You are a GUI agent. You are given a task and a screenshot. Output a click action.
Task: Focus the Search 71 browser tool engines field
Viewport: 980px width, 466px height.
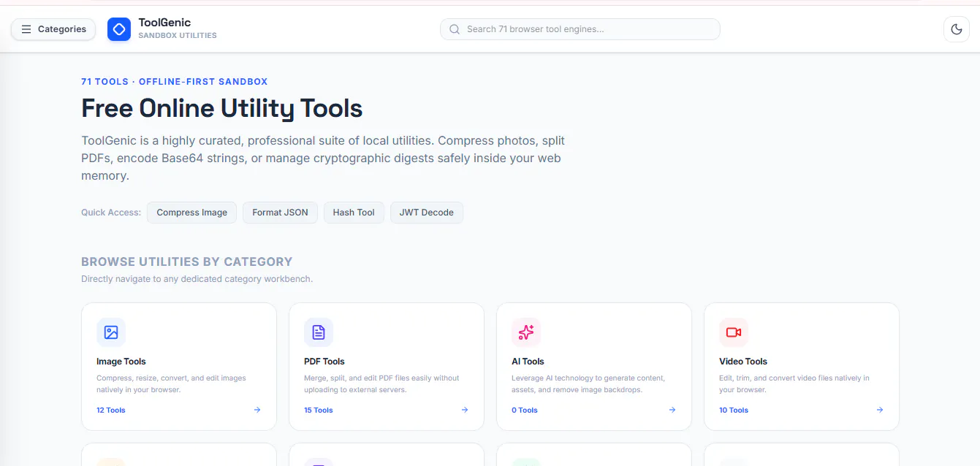[580, 29]
